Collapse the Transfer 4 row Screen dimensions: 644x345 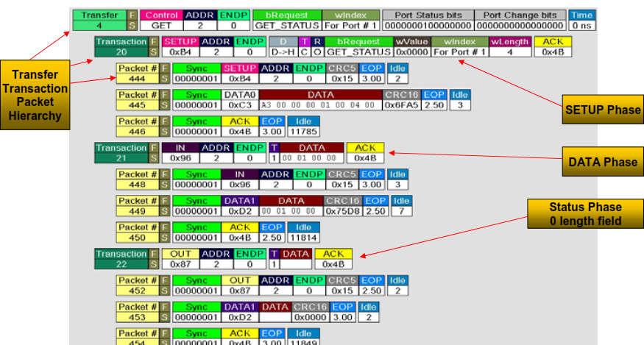coord(99,20)
